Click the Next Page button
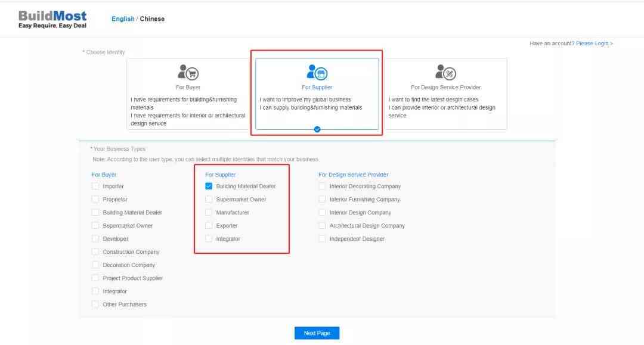This screenshot has width=644, height=345. [x=317, y=333]
